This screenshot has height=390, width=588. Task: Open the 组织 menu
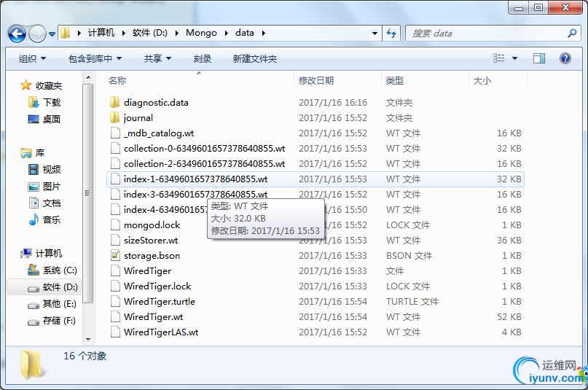coord(32,58)
